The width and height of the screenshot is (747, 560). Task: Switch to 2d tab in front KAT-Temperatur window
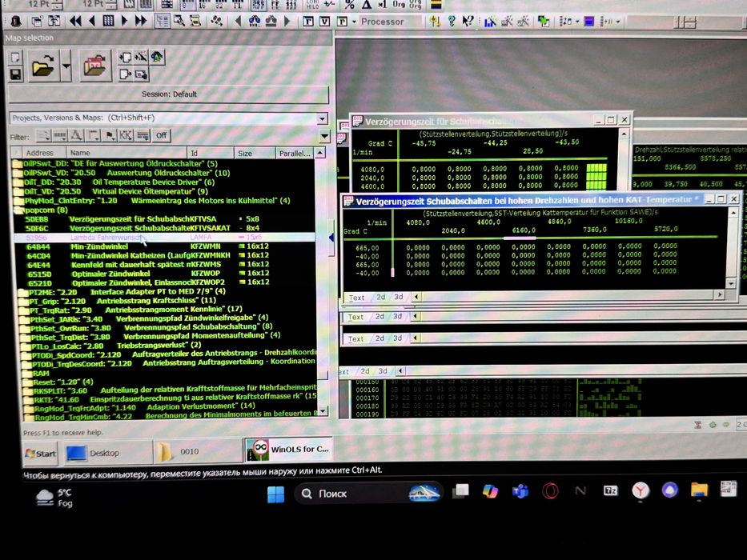click(x=380, y=297)
